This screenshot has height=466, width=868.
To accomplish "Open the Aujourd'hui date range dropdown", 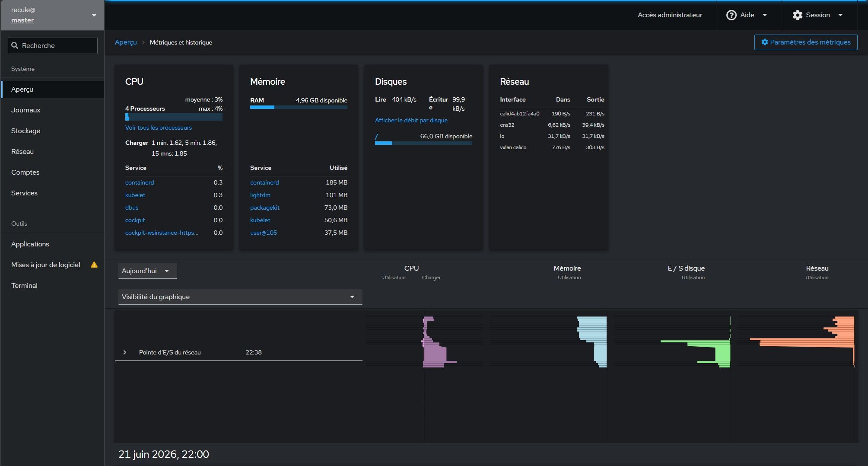I will 147,271.
